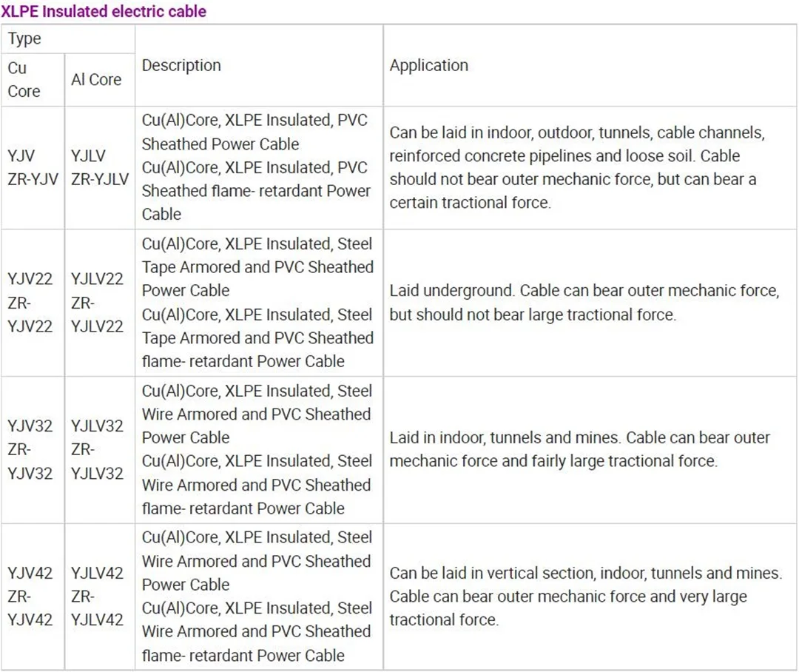Click the YJLV ZR-YJLV type cell
Image resolution: width=799 pixels, height=672 pixels.
coord(99,167)
